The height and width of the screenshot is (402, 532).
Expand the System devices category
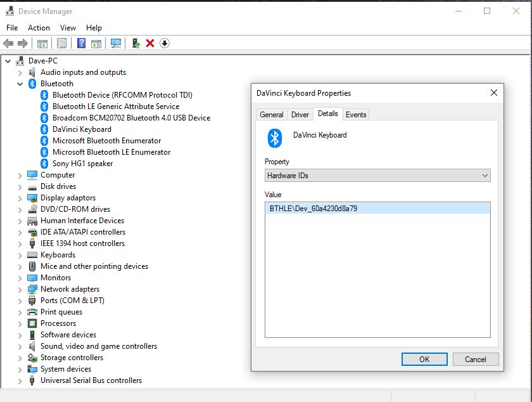20,370
